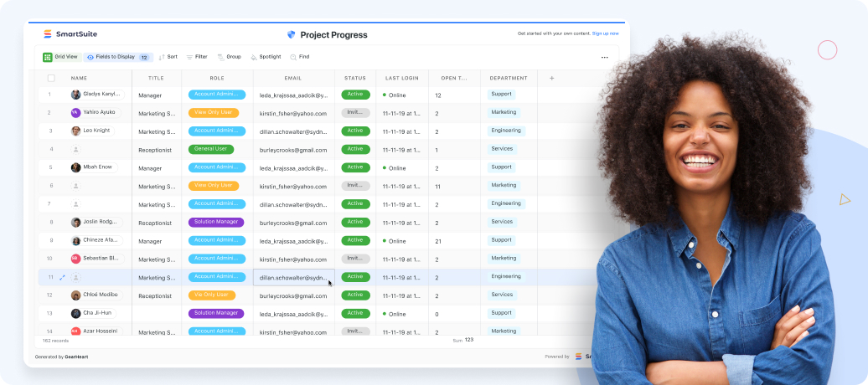Expand row 11 record with arrow icon
This screenshot has height=385, width=868.
point(63,277)
